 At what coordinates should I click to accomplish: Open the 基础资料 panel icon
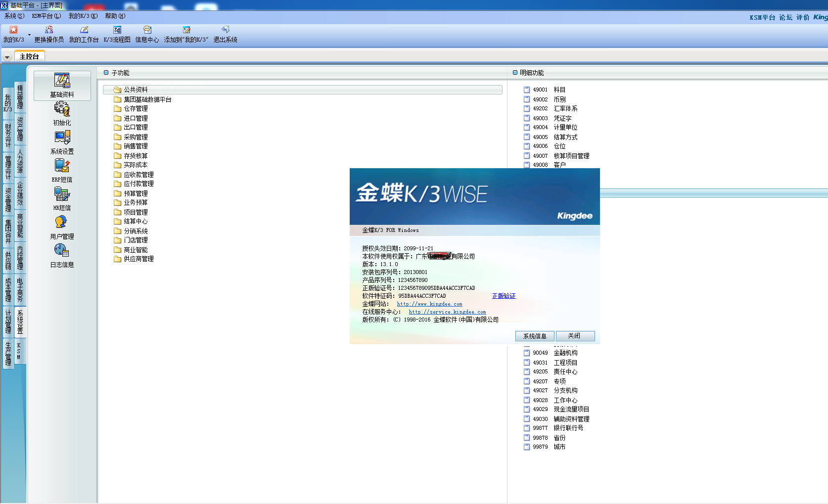tap(61, 84)
